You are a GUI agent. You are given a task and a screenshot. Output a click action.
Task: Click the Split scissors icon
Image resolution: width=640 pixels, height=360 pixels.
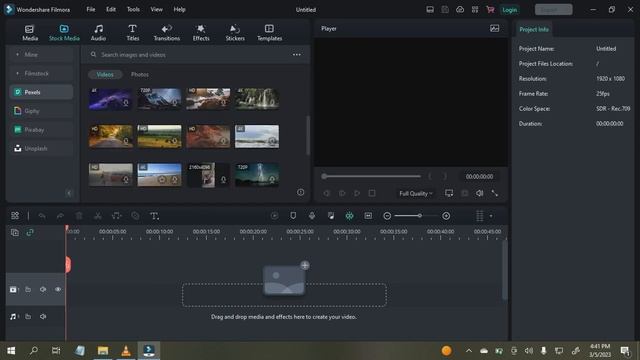click(x=98, y=216)
